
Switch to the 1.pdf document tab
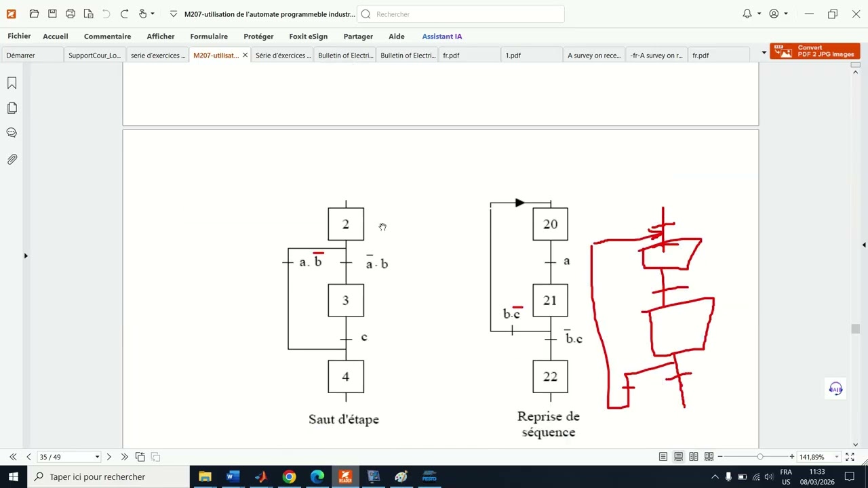pos(531,56)
